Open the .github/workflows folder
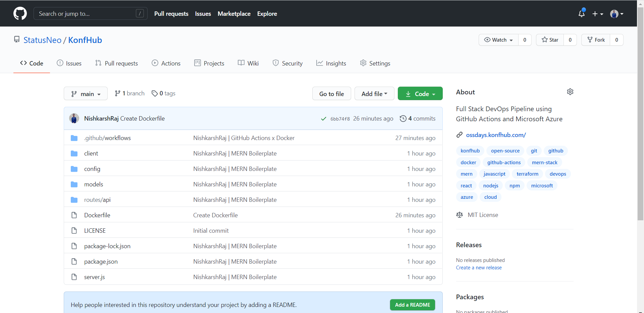Viewport: 644px width, 313px height. 107,138
